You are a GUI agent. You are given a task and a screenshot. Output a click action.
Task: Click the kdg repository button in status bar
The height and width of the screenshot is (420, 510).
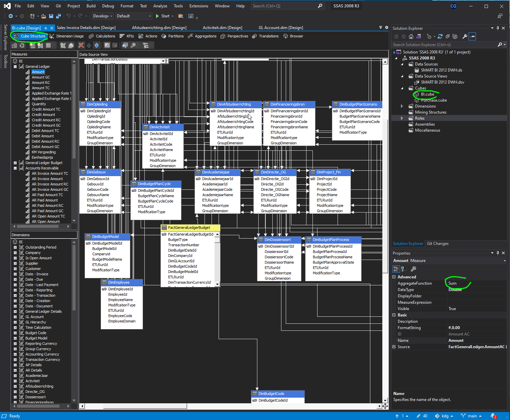(x=444, y=416)
